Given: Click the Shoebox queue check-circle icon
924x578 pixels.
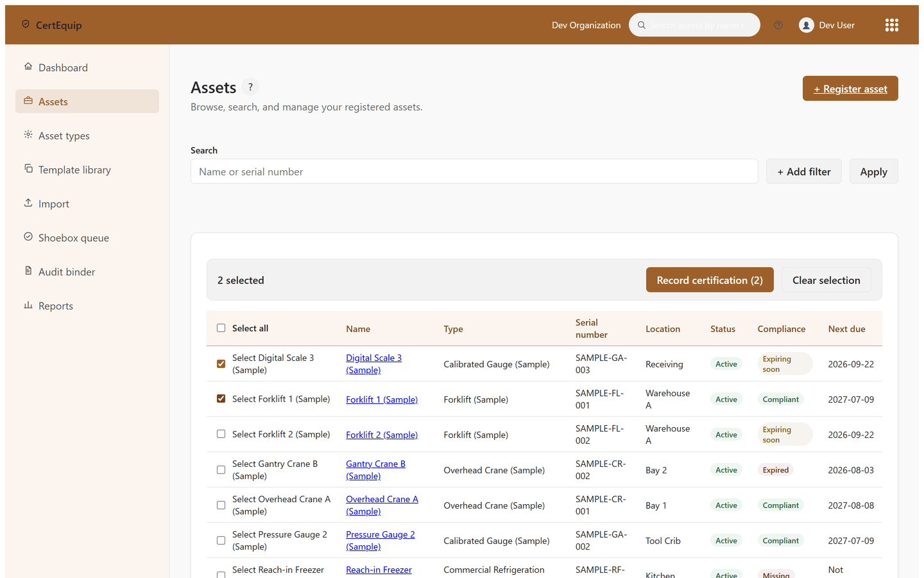Looking at the screenshot, I should [28, 237].
